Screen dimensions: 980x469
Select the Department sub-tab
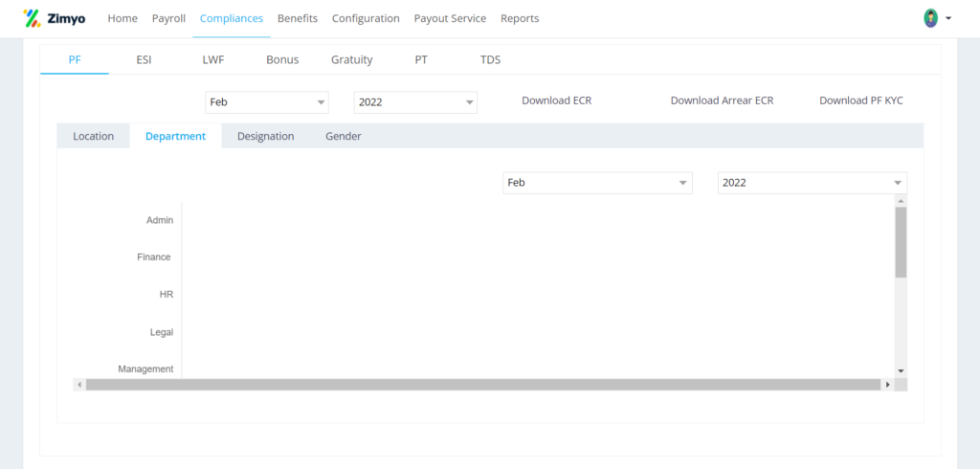[x=176, y=136]
